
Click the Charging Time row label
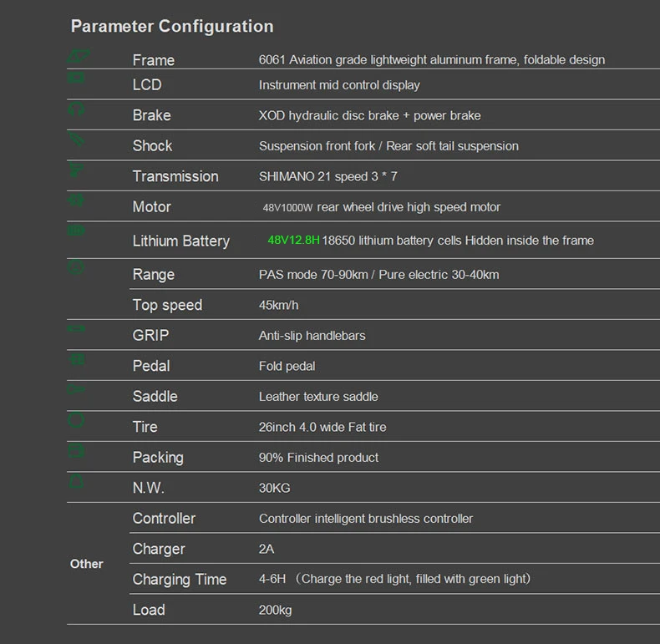[180, 580]
